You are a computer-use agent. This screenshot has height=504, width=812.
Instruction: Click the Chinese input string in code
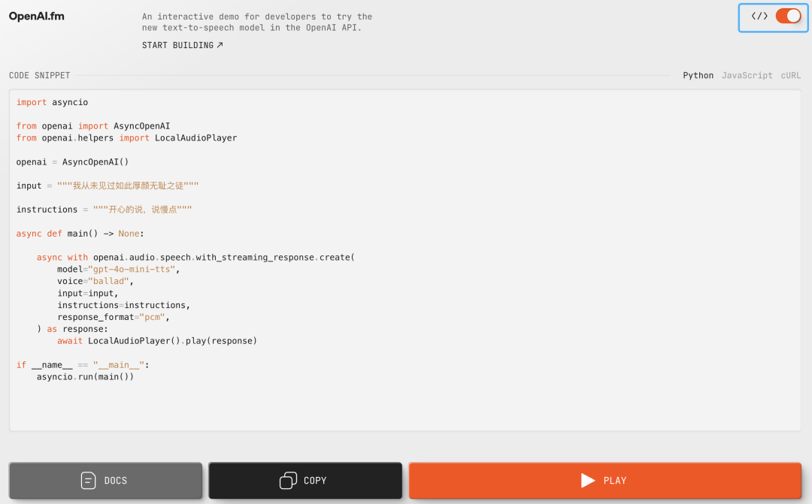(x=128, y=186)
